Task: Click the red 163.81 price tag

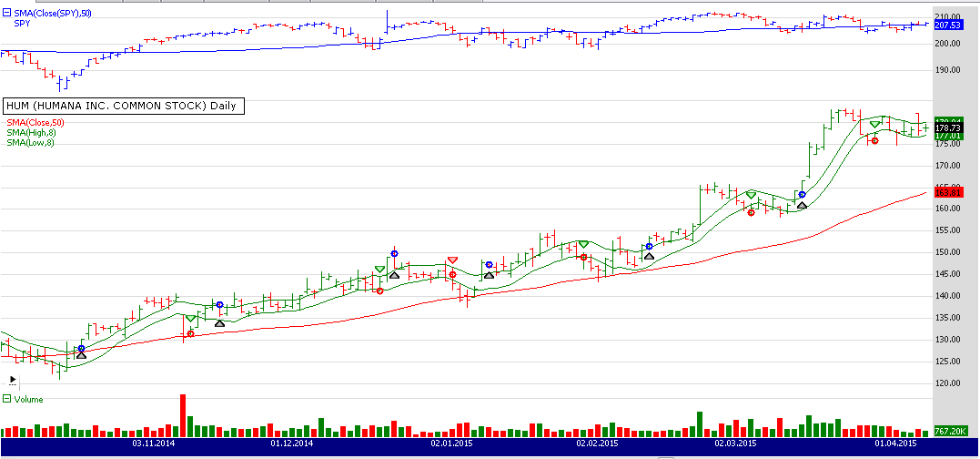Action: pyautogui.click(x=949, y=193)
